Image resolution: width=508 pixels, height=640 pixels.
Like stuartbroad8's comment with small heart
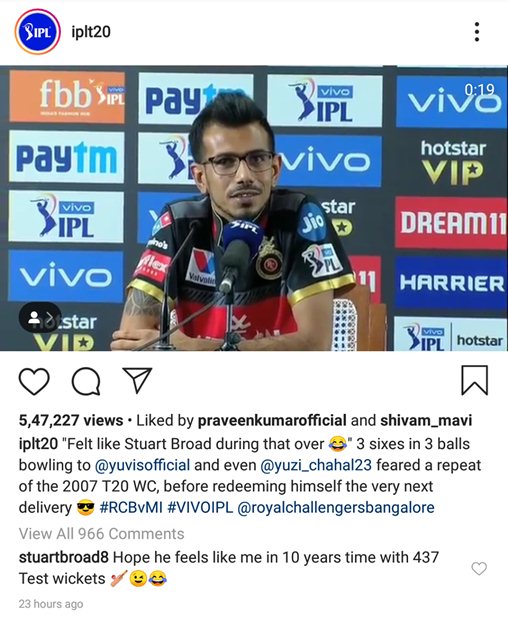pos(479,568)
